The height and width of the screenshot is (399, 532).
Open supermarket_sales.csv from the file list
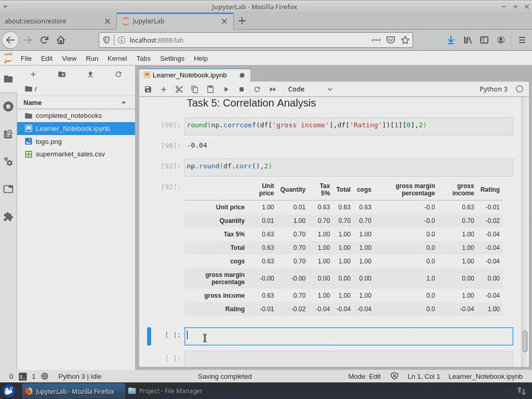click(x=70, y=154)
